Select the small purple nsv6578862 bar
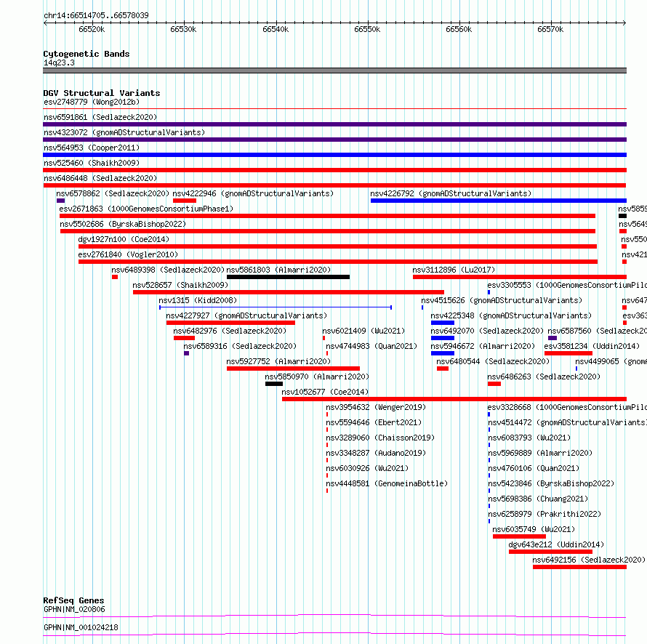The height and width of the screenshot is (644, 647). point(60,201)
